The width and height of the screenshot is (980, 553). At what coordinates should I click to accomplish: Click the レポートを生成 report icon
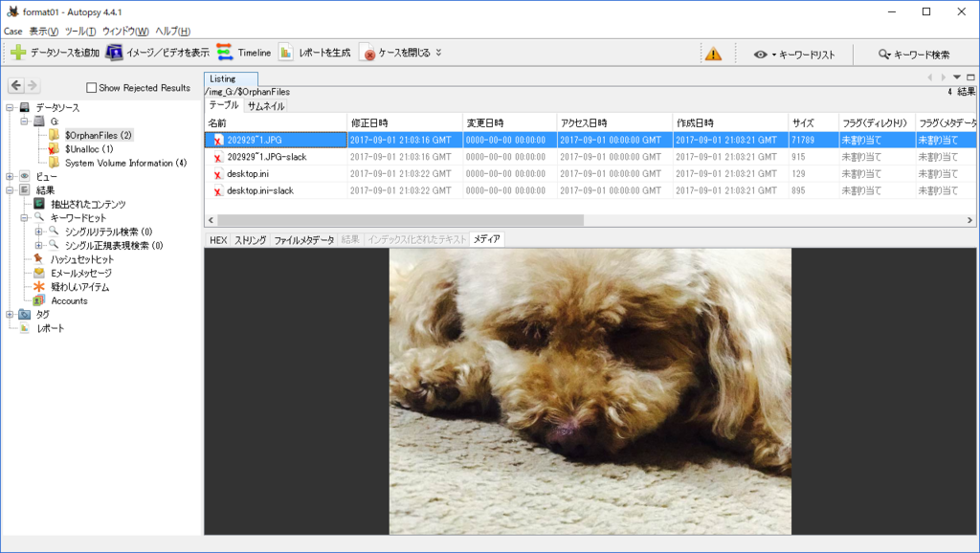click(286, 52)
